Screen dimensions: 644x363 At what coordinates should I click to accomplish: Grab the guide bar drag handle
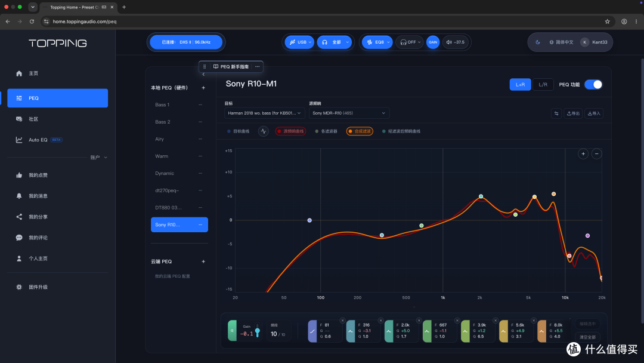coord(205,67)
